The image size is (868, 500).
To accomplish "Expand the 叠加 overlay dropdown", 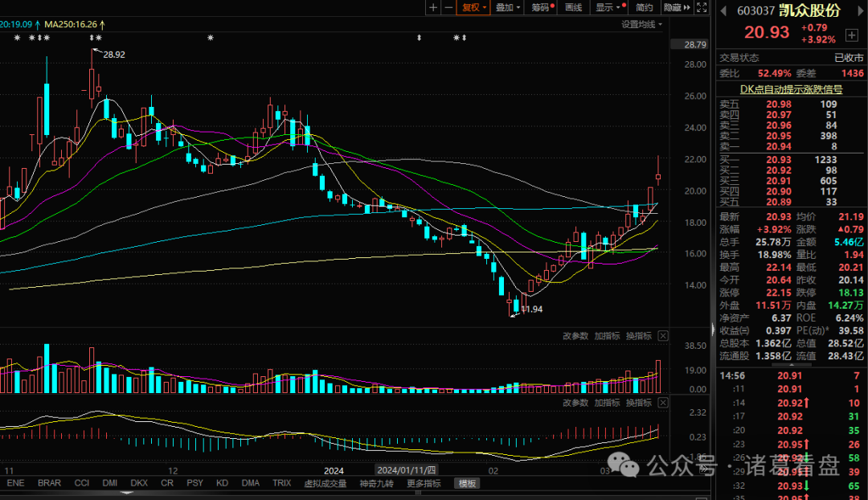I will [x=508, y=7].
